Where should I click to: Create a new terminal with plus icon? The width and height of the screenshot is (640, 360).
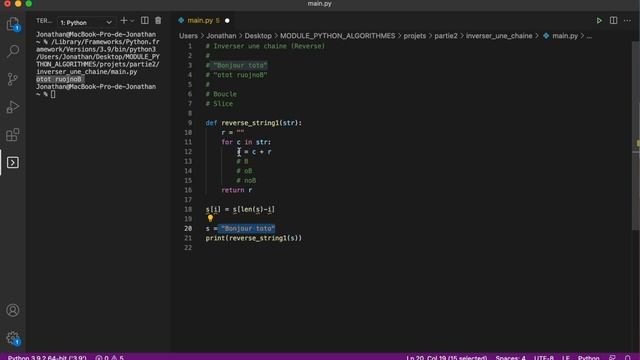pos(124,20)
